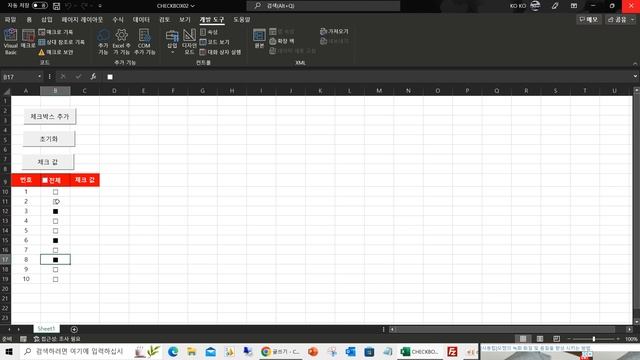640x360 pixels.
Task: Open Excel 추가 기능 gear icon
Action: click(x=122, y=42)
